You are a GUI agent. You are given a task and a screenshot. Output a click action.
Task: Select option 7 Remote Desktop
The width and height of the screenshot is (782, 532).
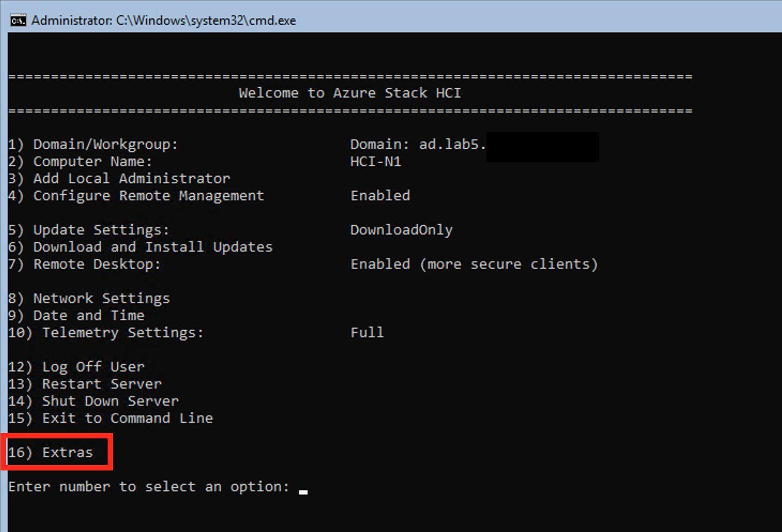86,264
